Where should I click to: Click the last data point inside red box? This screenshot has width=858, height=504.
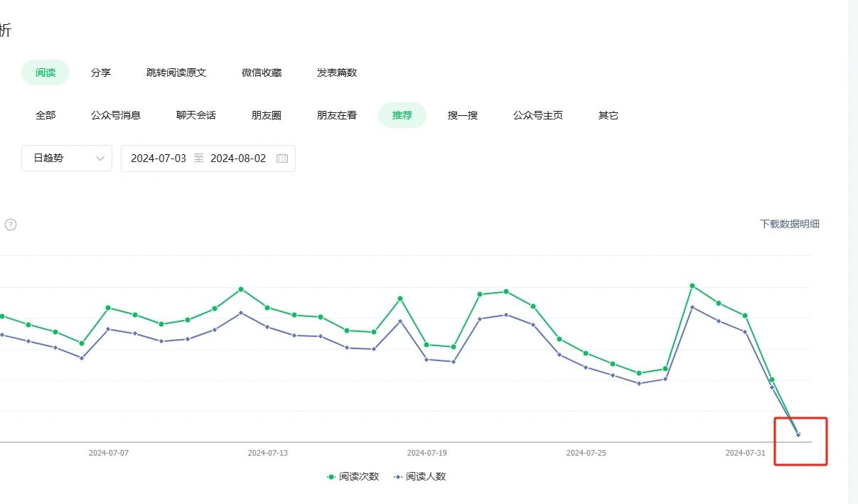[798, 434]
